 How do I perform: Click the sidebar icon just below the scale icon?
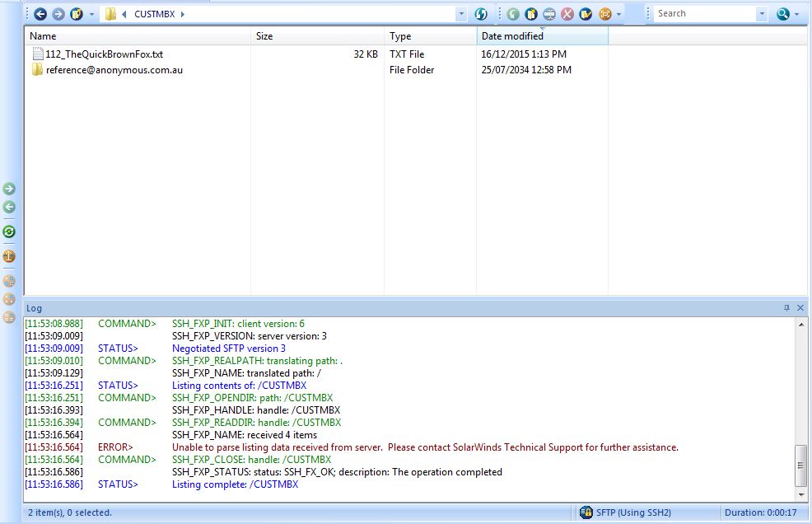(9, 281)
